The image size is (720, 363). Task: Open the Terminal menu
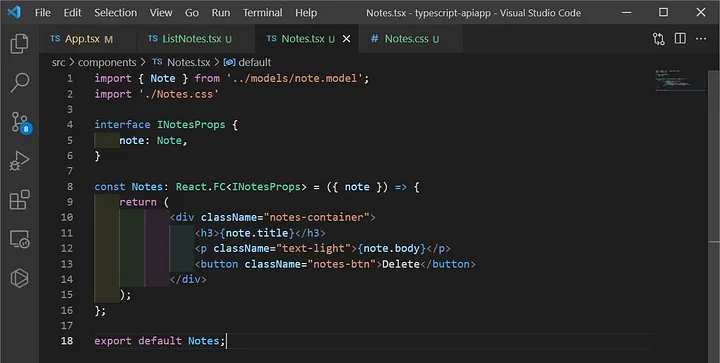263,13
